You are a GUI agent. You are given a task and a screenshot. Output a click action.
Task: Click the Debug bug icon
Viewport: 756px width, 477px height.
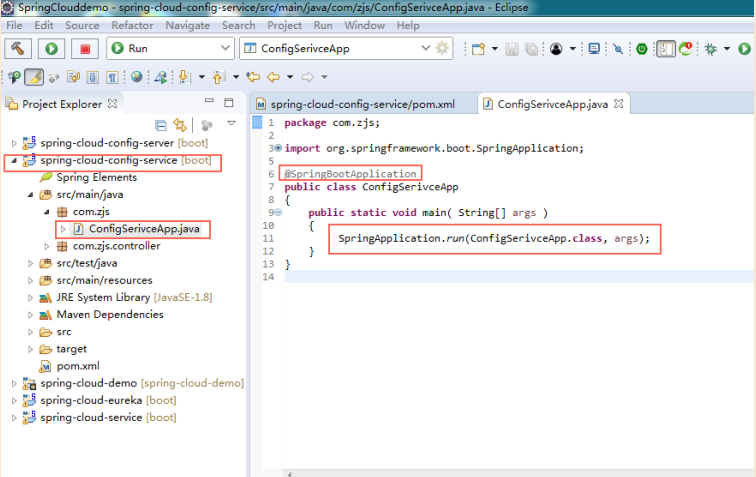[711, 49]
